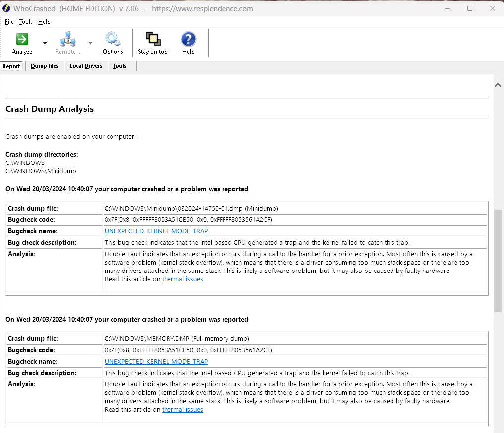
Task: Switch to the Local Drivers tab
Action: pyautogui.click(x=86, y=66)
